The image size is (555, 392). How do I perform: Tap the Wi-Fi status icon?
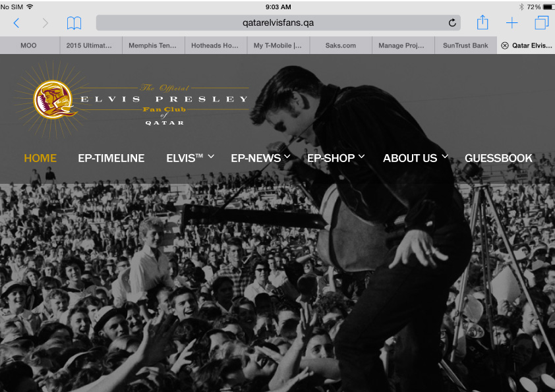click(30, 7)
